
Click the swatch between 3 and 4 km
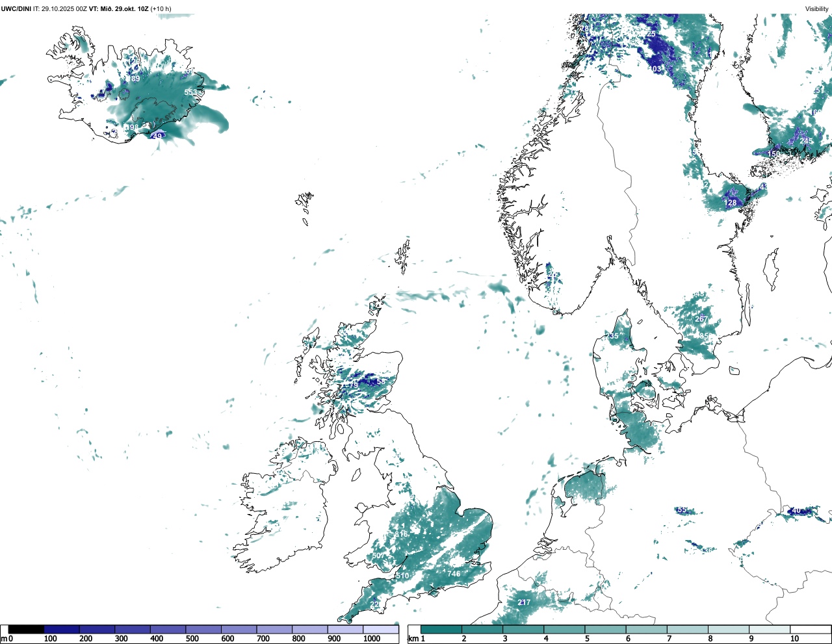point(523,630)
